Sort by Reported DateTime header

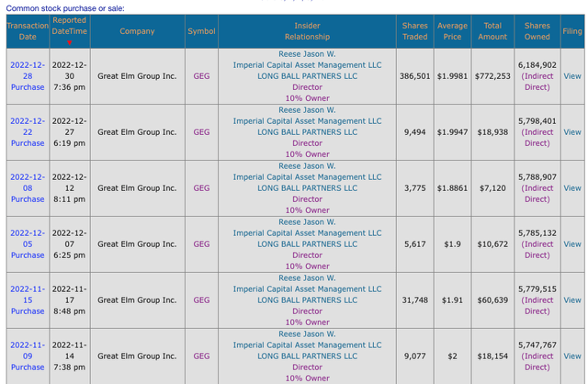click(x=70, y=26)
